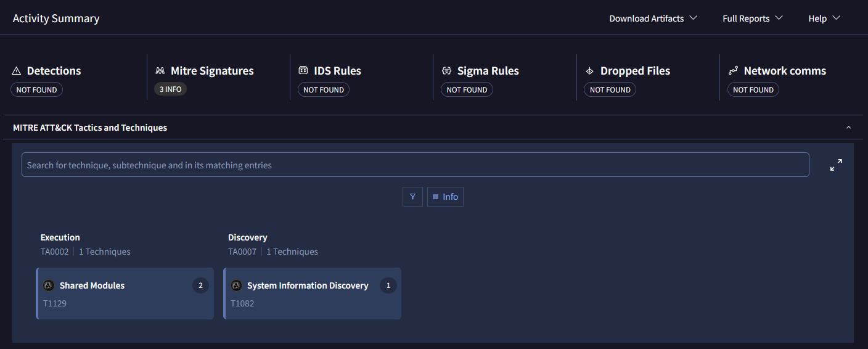Open the Shared Modules T1129 technique card
This screenshot has height=349, width=868.
(125, 294)
